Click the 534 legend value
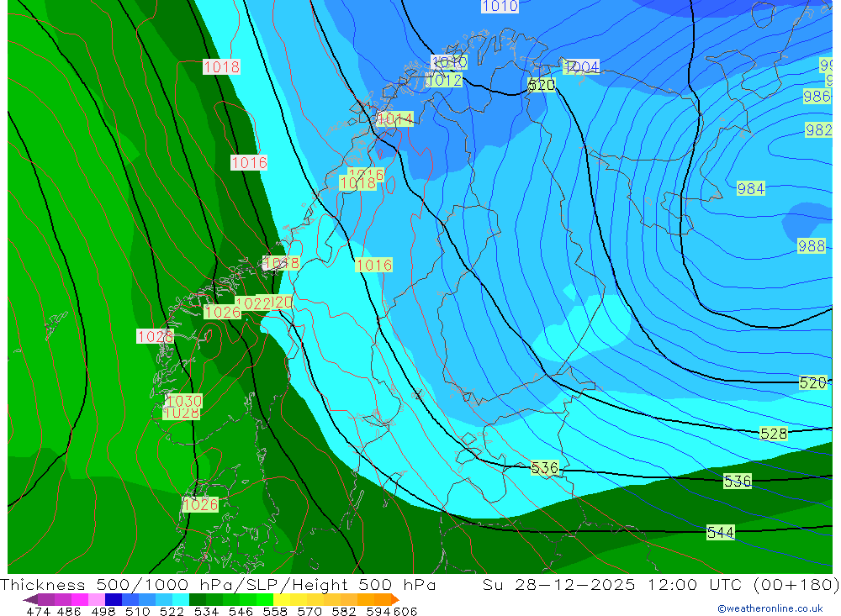Image resolution: width=841 pixels, height=616 pixels. [x=206, y=612]
